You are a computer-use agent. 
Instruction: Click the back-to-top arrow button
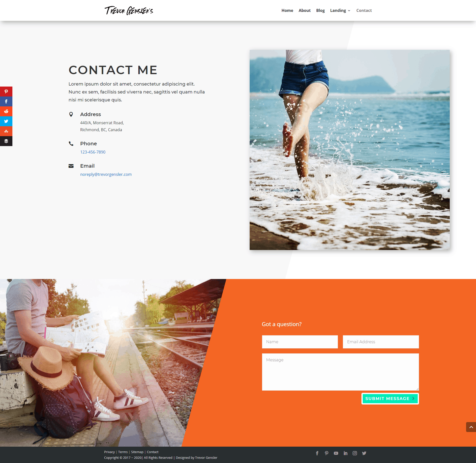471,427
